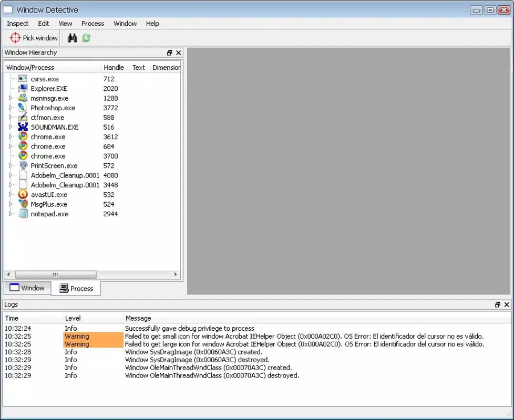The height and width of the screenshot is (420, 514).
Task: Click the avastUI.exe orange icon
Action: coord(23,194)
